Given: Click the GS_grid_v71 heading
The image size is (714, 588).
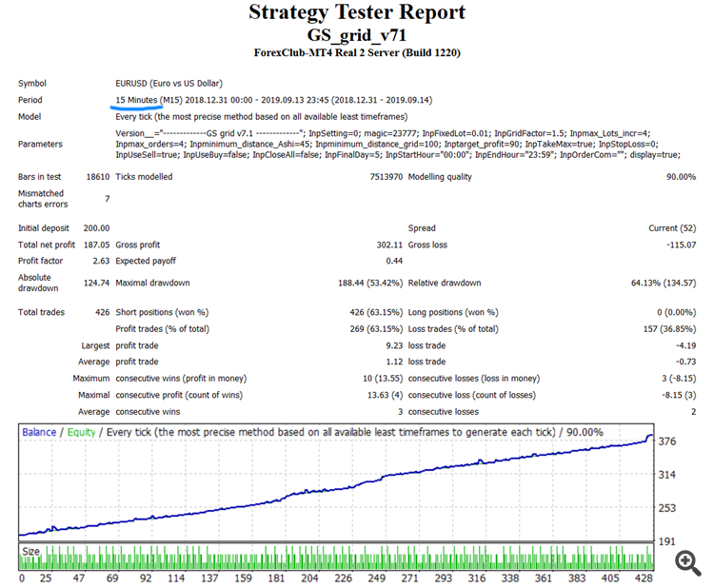Looking at the screenshot, I should pos(357,35).
